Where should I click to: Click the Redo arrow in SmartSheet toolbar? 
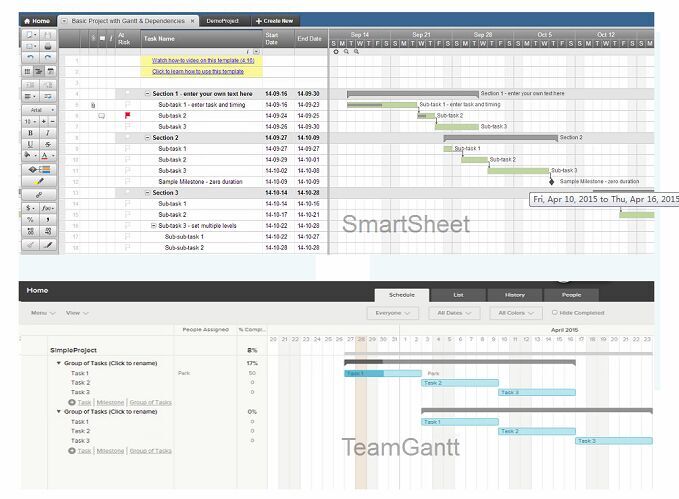coord(48,57)
